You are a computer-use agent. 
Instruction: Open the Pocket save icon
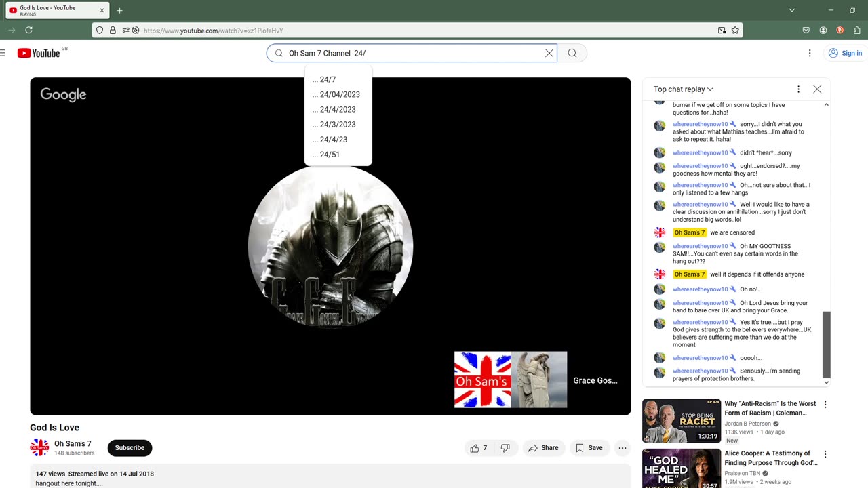point(806,30)
